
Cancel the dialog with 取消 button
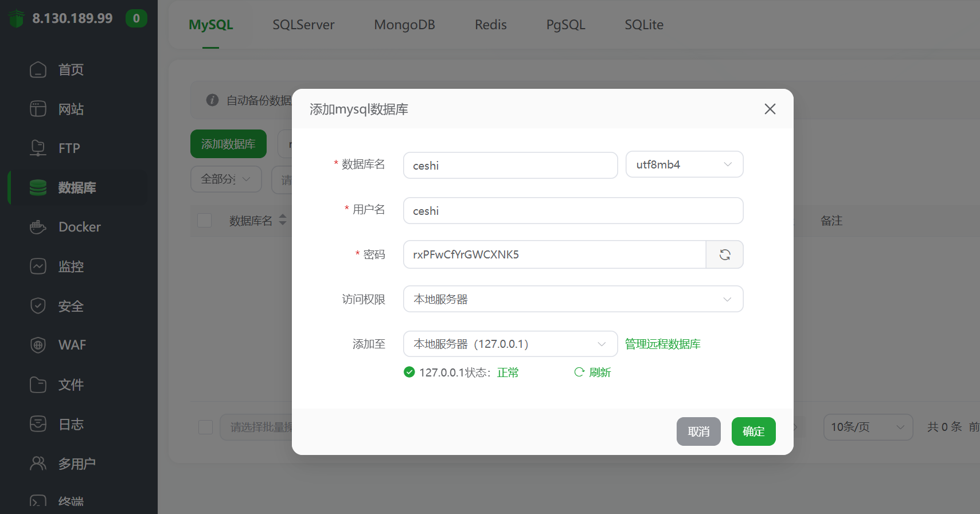[x=698, y=431]
